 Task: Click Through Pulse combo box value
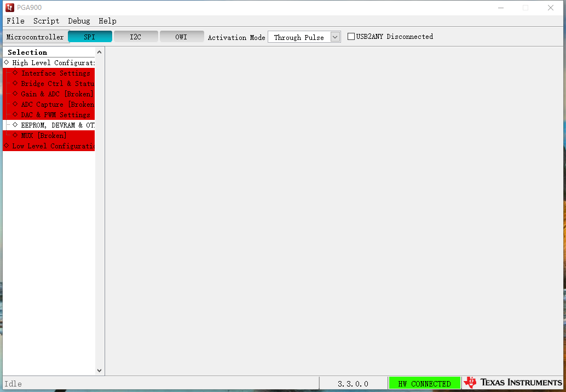click(299, 37)
